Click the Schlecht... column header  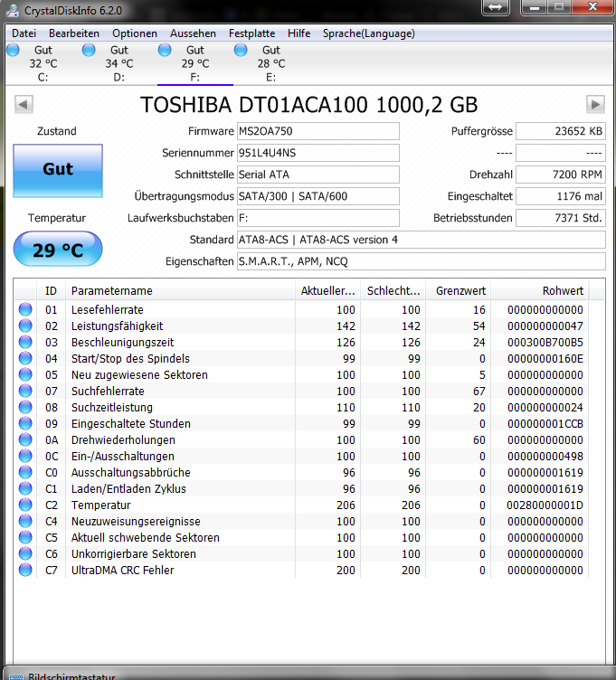[393, 290]
